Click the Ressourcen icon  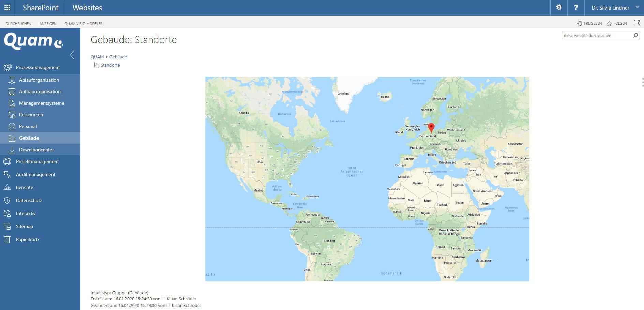coord(12,115)
